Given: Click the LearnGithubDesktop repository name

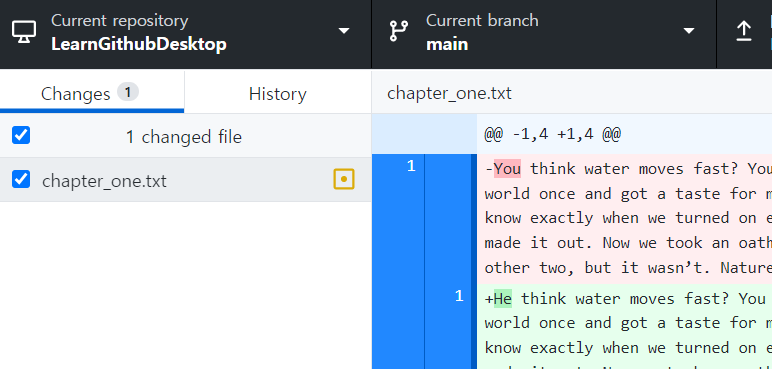Looking at the screenshot, I should coord(139,44).
